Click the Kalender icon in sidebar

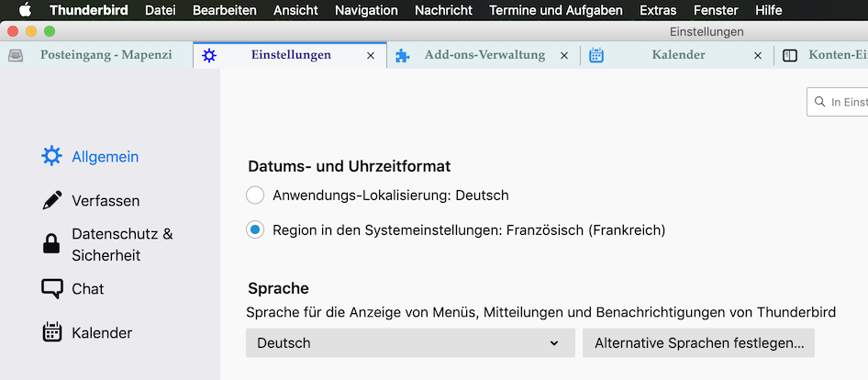pos(52,332)
